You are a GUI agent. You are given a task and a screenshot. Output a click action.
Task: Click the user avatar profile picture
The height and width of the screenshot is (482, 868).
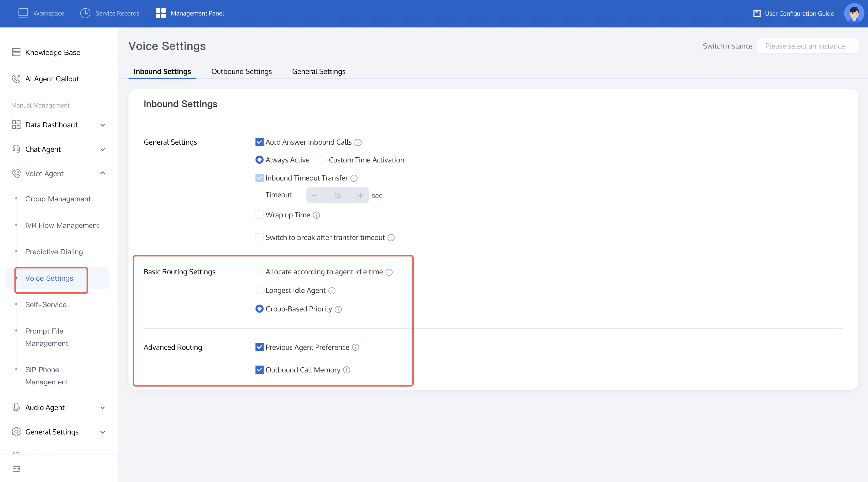[x=854, y=13]
